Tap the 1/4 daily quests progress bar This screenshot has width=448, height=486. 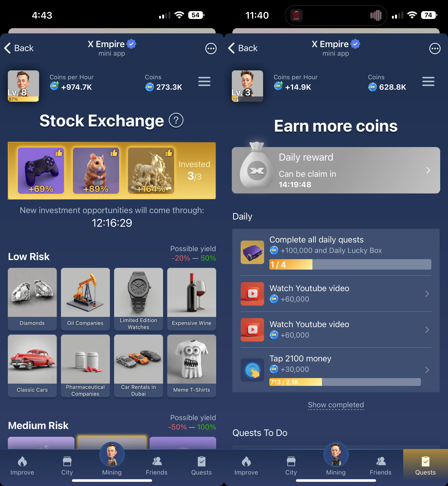tap(350, 264)
